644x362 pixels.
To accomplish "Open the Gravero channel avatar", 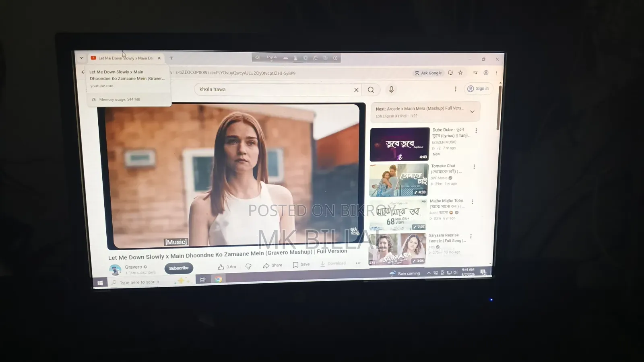I will 115,270.
